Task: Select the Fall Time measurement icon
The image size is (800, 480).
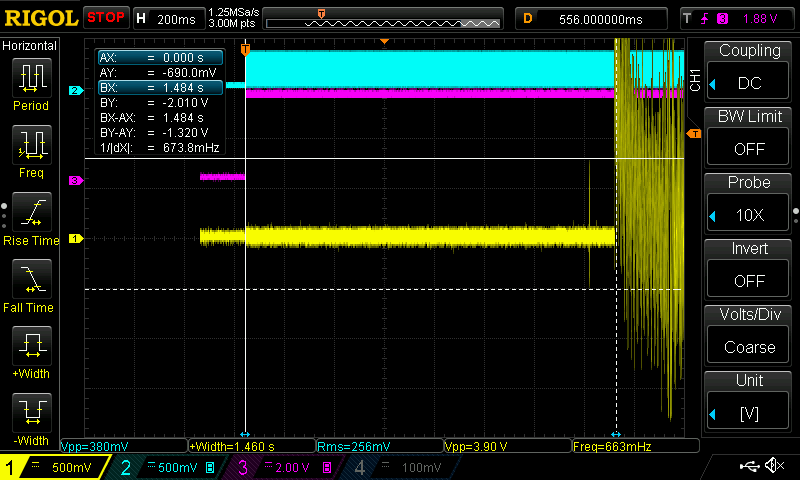Action: (x=32, y=279)
